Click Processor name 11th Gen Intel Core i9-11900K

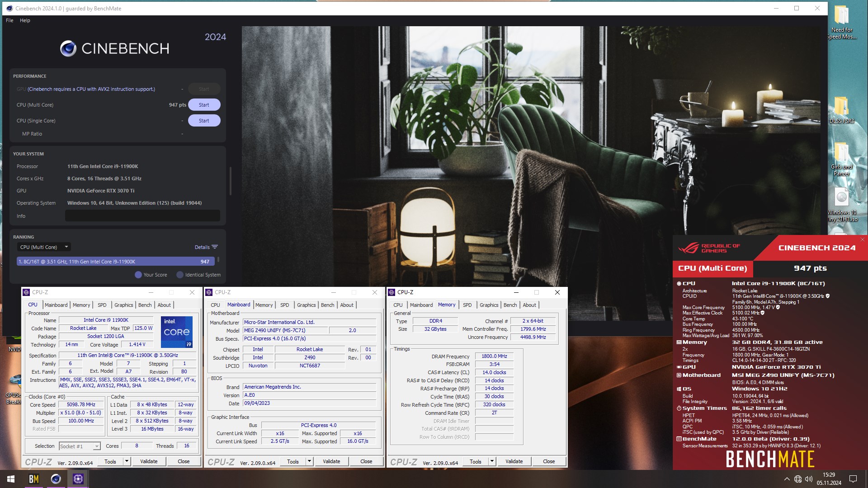point(103,166)
